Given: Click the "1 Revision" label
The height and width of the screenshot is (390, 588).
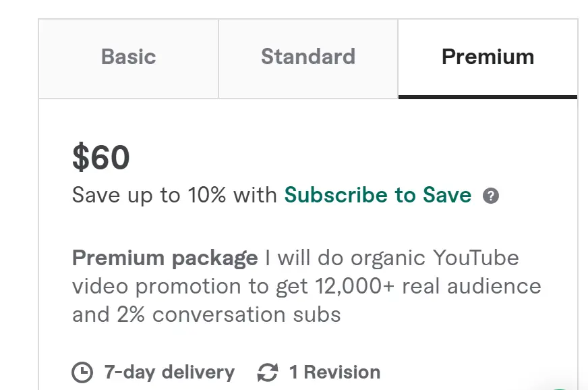Looking at the screenshot, I should tap(334, 372).
